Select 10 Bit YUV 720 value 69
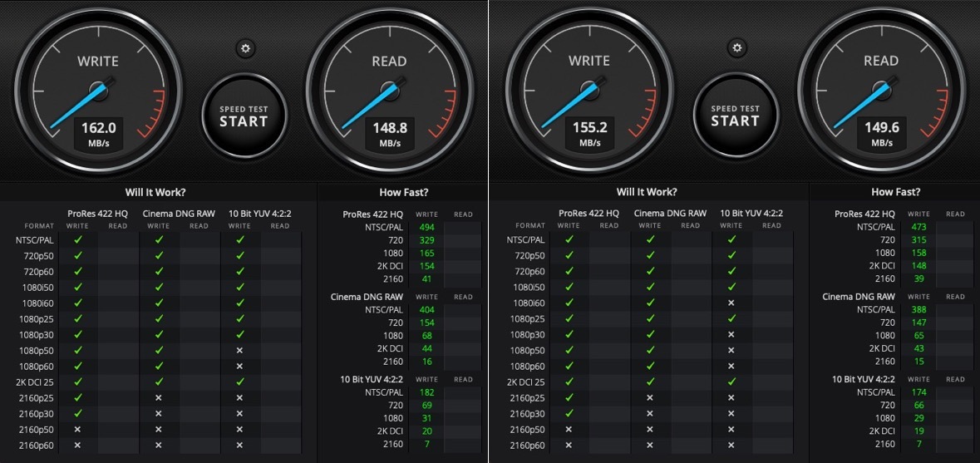The height and width of the screenshot is (463, 980). click(x=427, y=406)
